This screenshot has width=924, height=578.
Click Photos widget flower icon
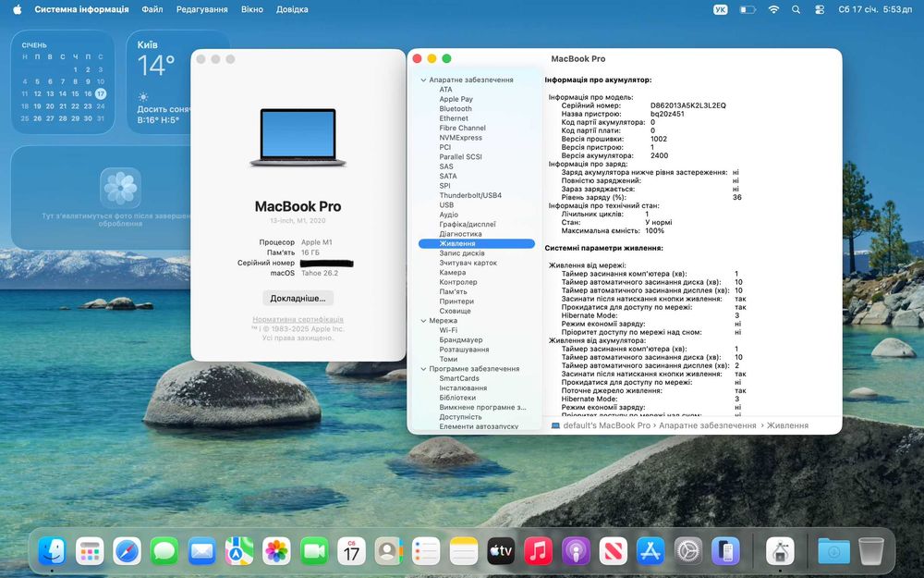coord(120,188)
